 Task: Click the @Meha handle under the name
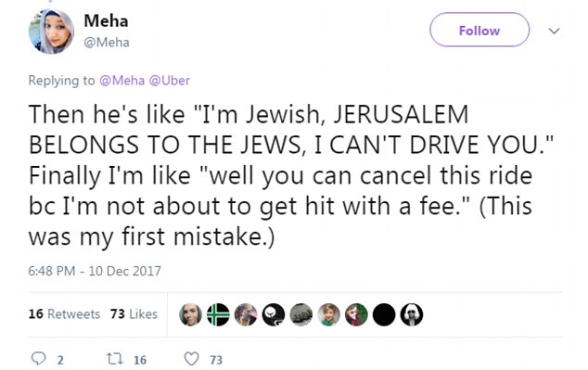click(107, 43)
